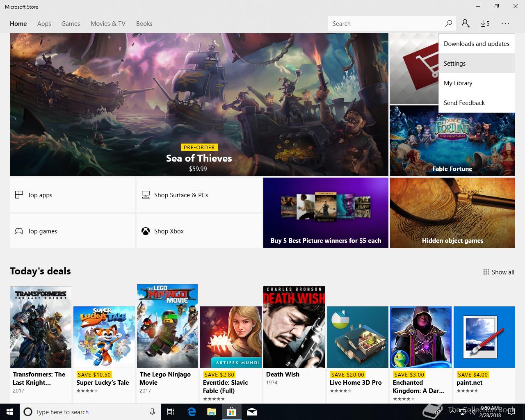The height and width of the screenshot is (420, 525).
Task: Open the Top apps tile
Action: click(x=72, y=195)
